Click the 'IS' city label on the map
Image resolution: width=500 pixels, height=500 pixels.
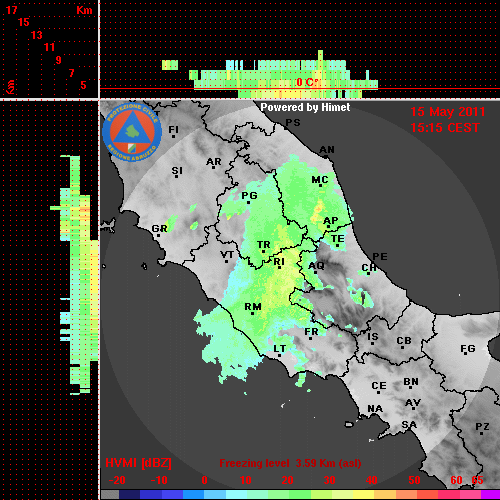373,337
